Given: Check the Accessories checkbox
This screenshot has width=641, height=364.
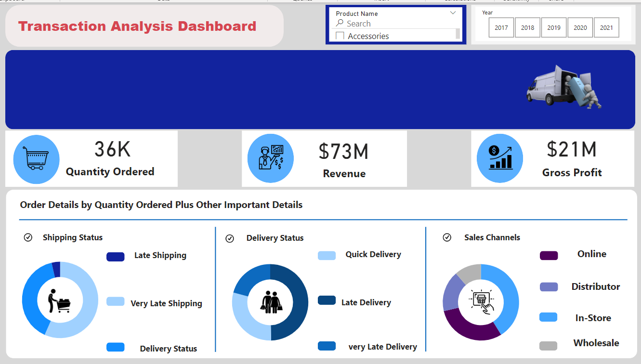Looking at the screenshot, I should coord(340,36).
